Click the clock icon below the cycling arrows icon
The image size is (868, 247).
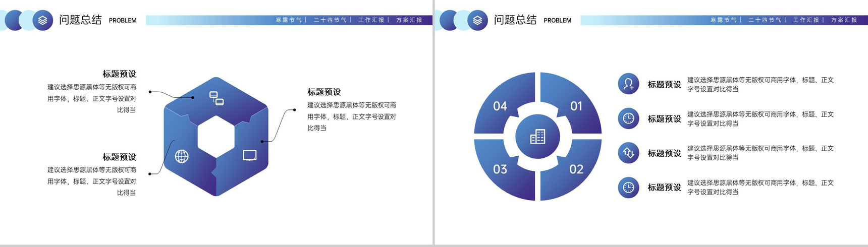tap(628, 188)
